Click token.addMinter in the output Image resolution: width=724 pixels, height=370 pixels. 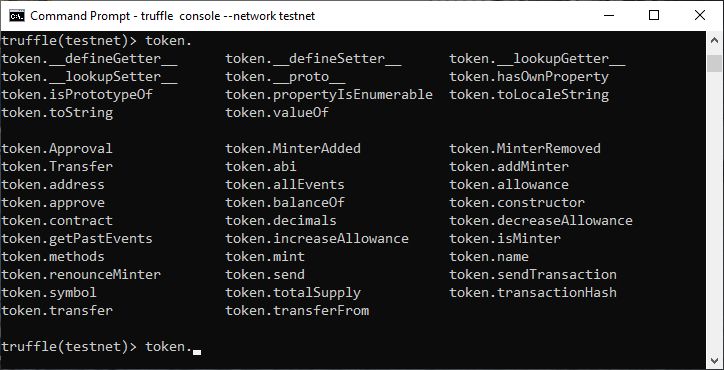[509, 166]
